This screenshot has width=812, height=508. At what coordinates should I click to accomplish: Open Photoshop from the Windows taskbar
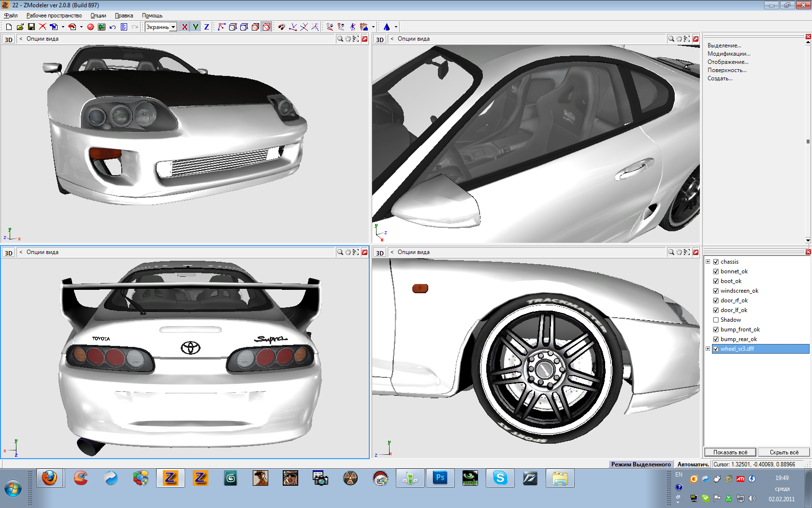440,478
